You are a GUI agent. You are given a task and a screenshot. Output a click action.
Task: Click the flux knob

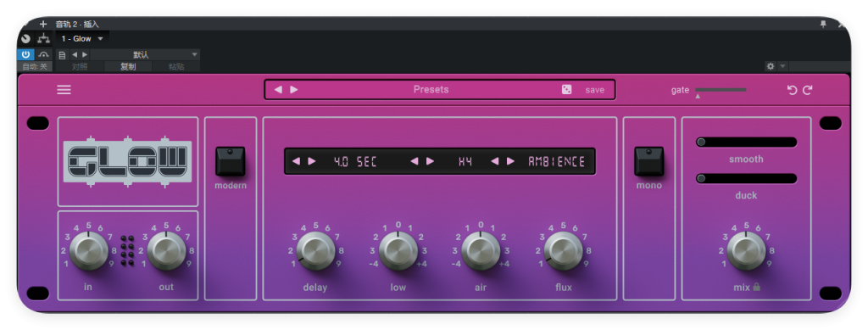563,251
